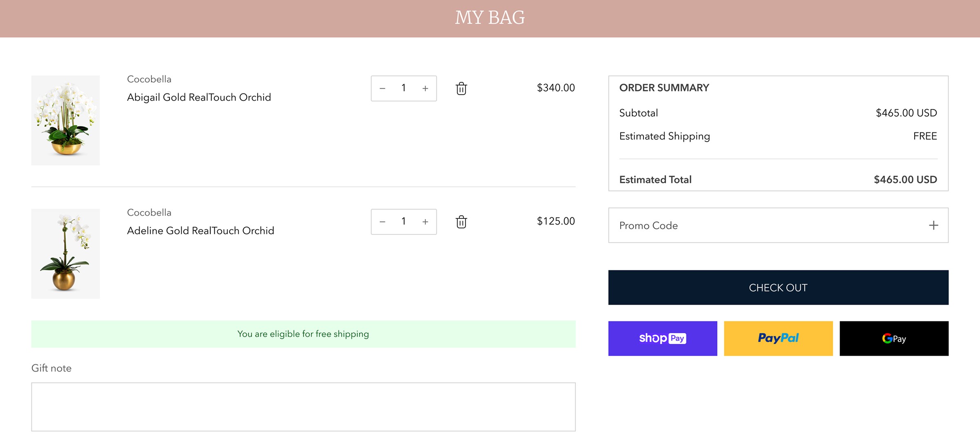Pay with Google Pay button

point(894,338)
